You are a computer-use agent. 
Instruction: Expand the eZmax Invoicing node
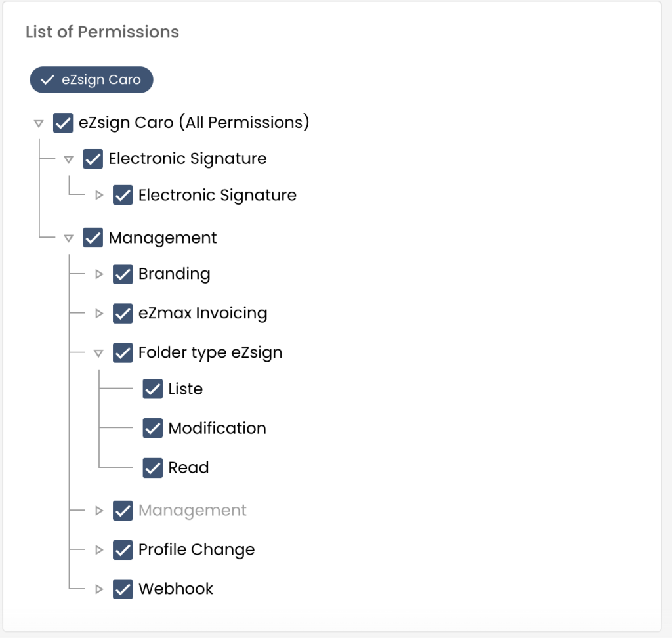99,313
